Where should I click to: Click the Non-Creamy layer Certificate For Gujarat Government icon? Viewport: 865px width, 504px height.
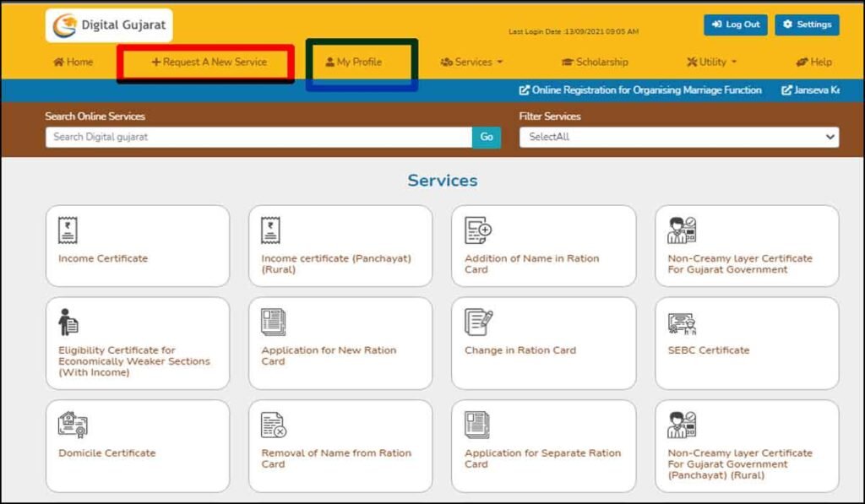(682, 230)
